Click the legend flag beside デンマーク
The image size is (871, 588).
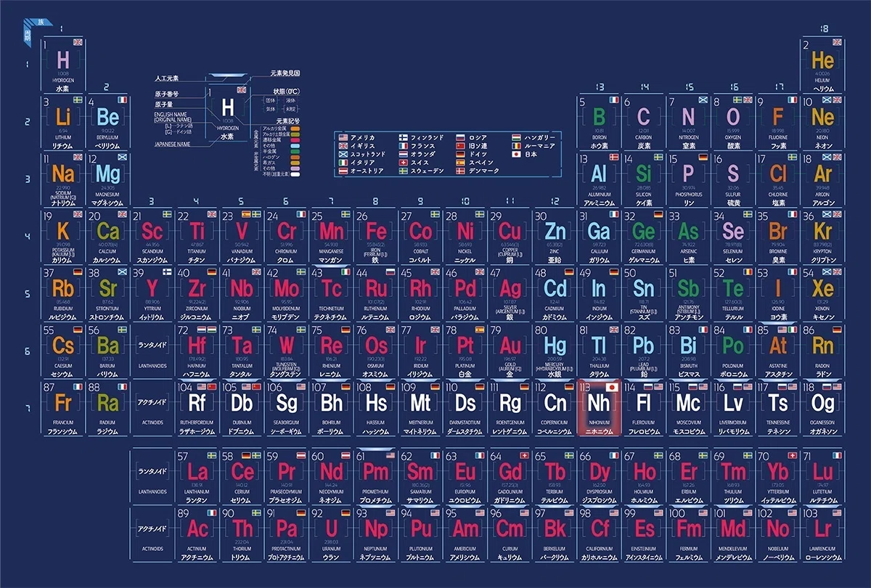pos(461,171)
